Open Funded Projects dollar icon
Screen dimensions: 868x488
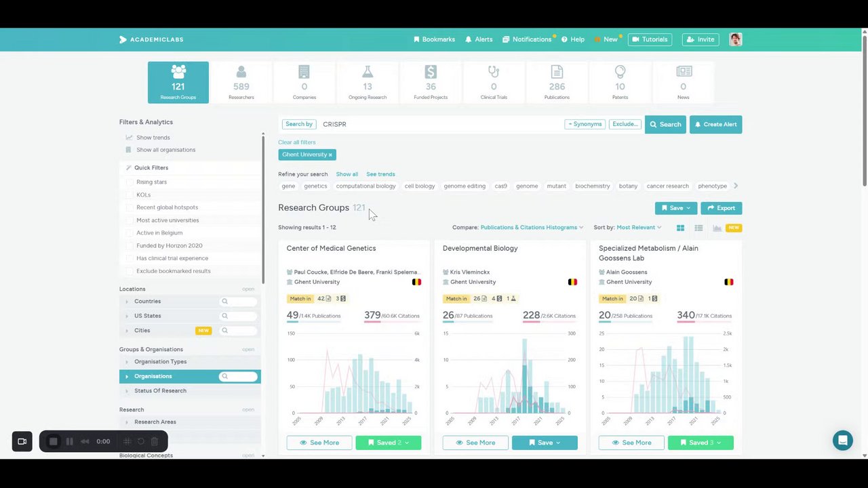tap(431, 72)
